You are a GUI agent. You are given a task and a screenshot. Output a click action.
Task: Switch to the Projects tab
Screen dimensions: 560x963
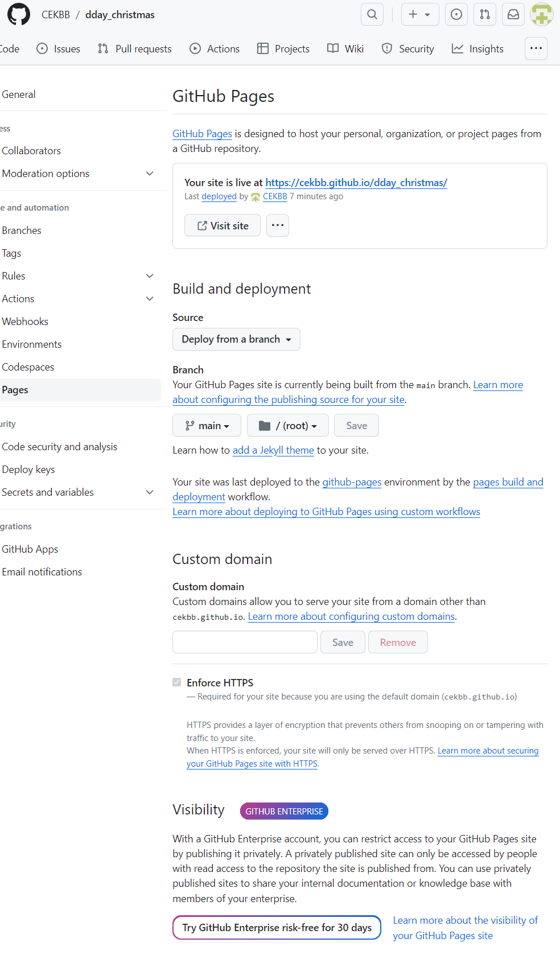pyautogui.click(x=283, y=49)
